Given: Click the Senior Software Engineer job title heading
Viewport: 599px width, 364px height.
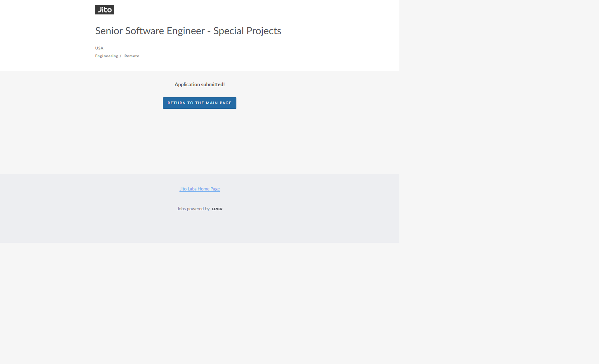Looking at the screenshot, I should click(188, 31).
